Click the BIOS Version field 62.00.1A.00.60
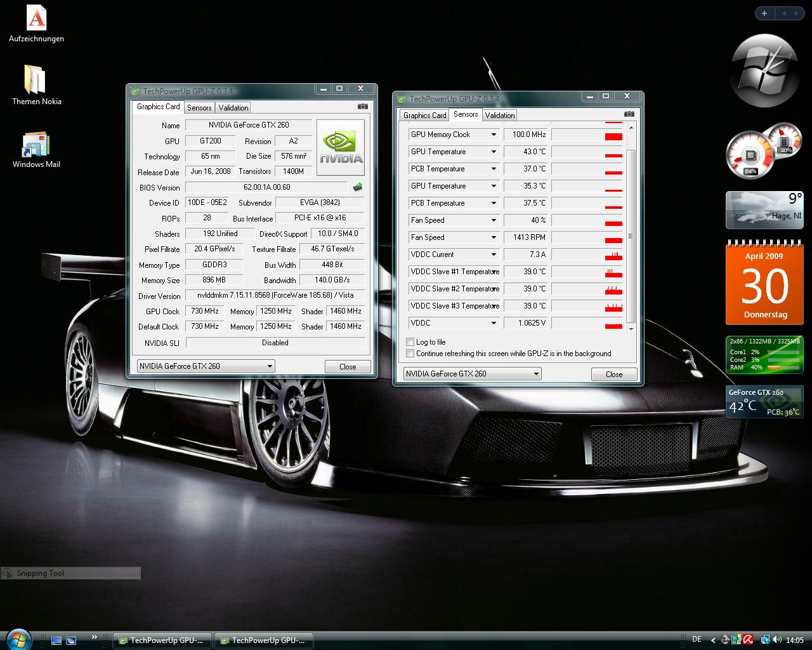The image size is (812, 650). (266, 187)
